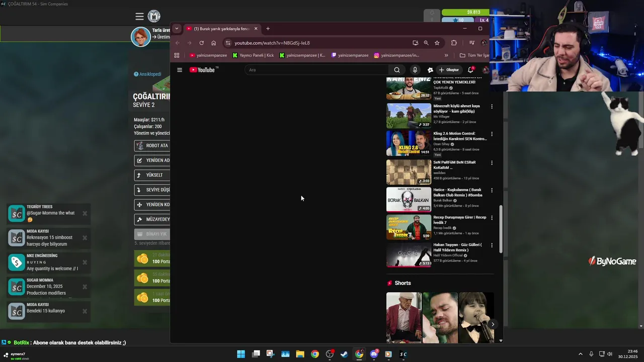
Task: Bookmark this page with the star icon
Action: pyautogui.click(x=437, y=43)
